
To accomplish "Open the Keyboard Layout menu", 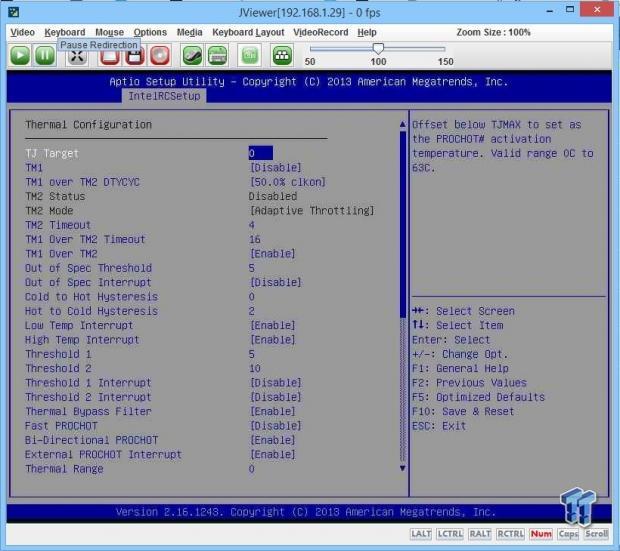I will tap(248, 32).
